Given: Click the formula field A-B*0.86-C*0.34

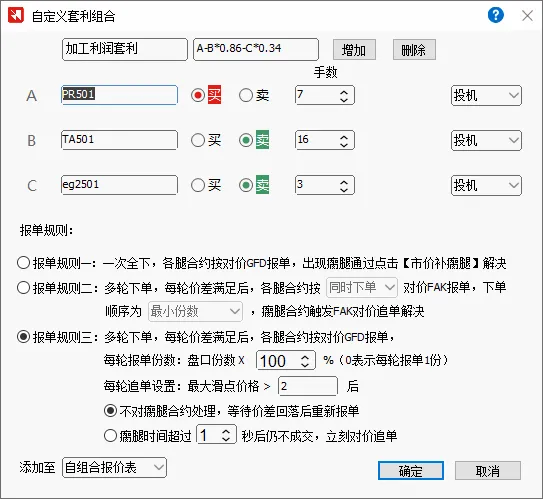Looking at the screenshot, I should (256, 50).
